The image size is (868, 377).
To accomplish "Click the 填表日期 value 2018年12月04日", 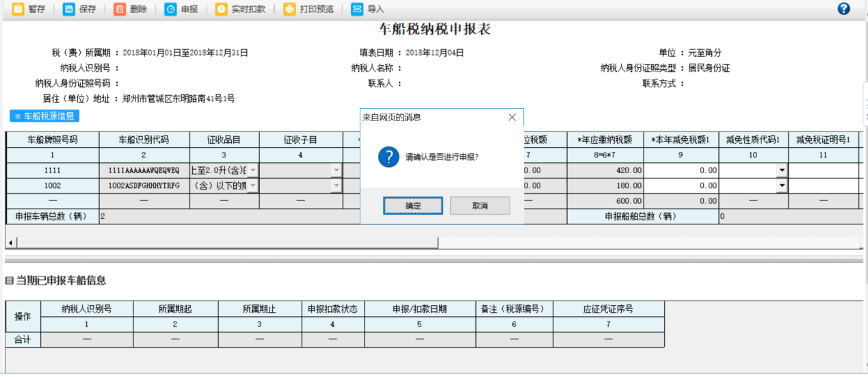I will coord(435,53).
